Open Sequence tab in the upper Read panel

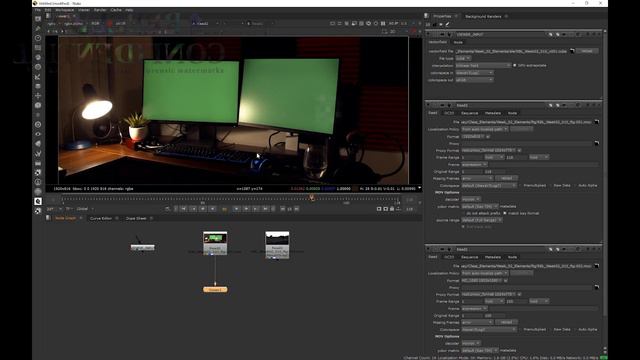point(469,113)
